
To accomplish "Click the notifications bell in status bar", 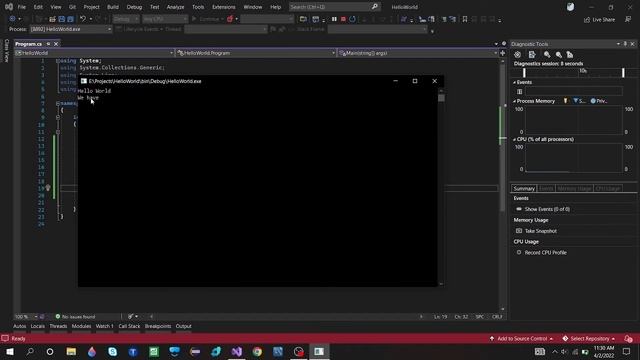I will point(628,339).
